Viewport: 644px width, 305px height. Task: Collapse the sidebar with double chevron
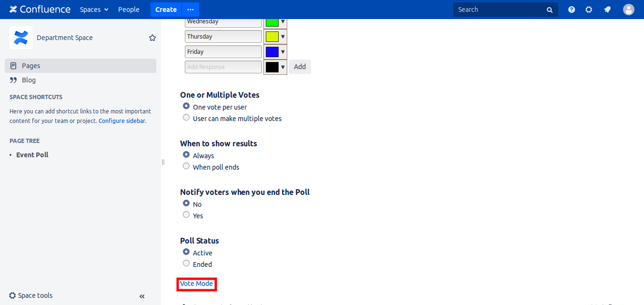point(142,296)
